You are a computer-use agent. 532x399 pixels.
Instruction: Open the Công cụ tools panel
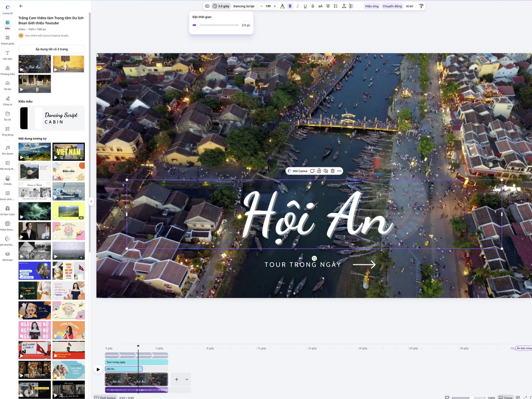[8, 100]
